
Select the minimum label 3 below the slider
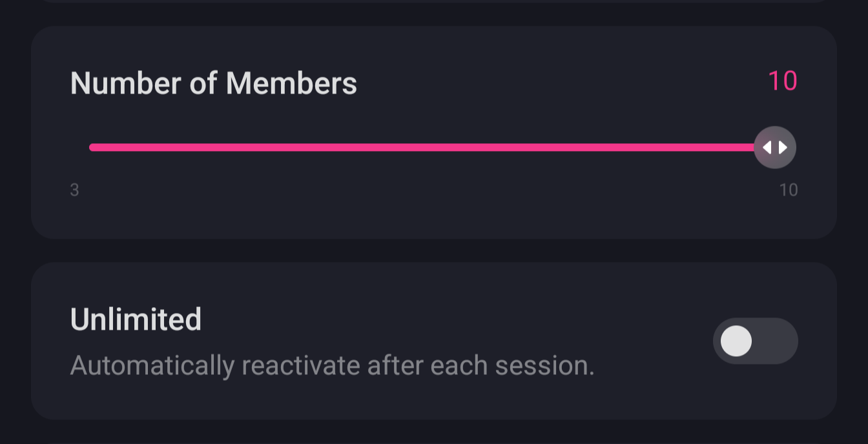(x=74, y=190)
